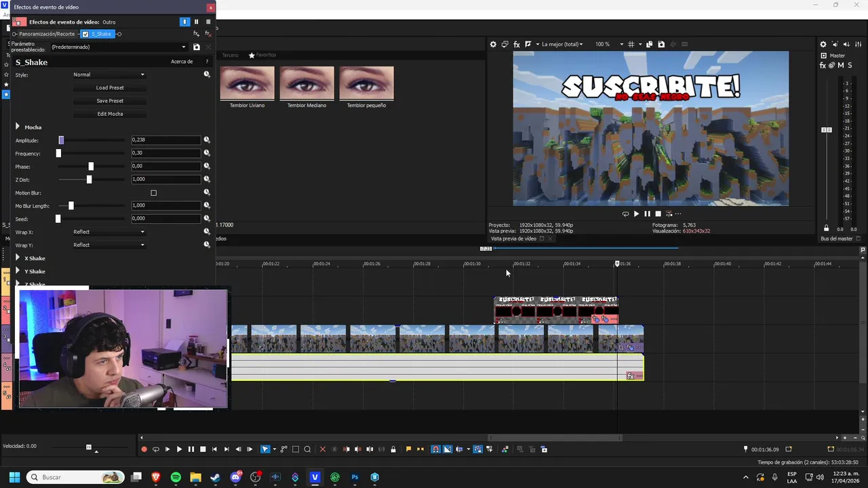Click the Load Preset button
The width and height of the screenshot is (868, 488).
click(x=110, y=87)
